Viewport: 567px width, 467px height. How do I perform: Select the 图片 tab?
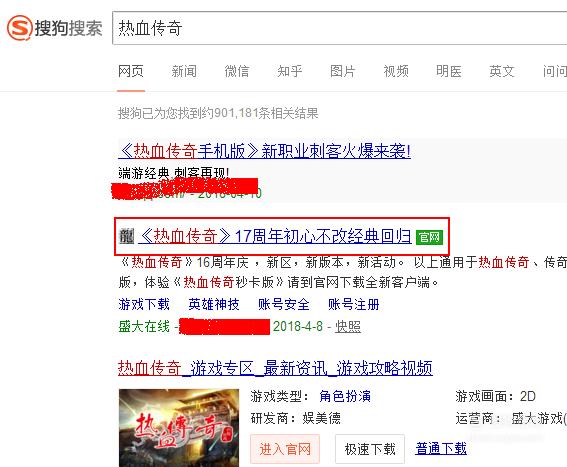[342, 71]
